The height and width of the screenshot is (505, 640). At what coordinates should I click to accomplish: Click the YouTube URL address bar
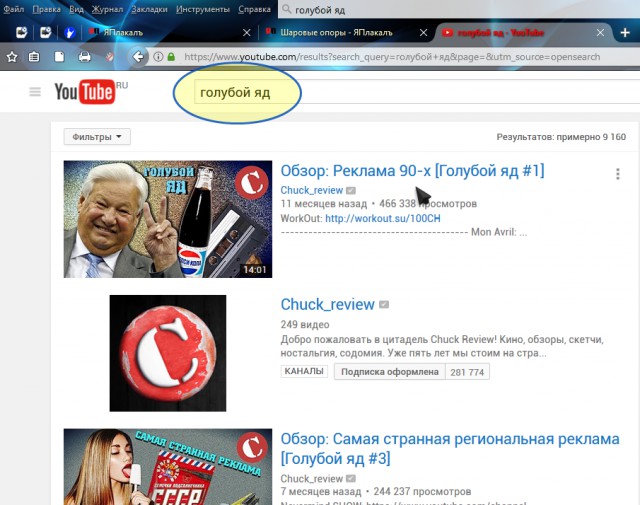(392, 57)
